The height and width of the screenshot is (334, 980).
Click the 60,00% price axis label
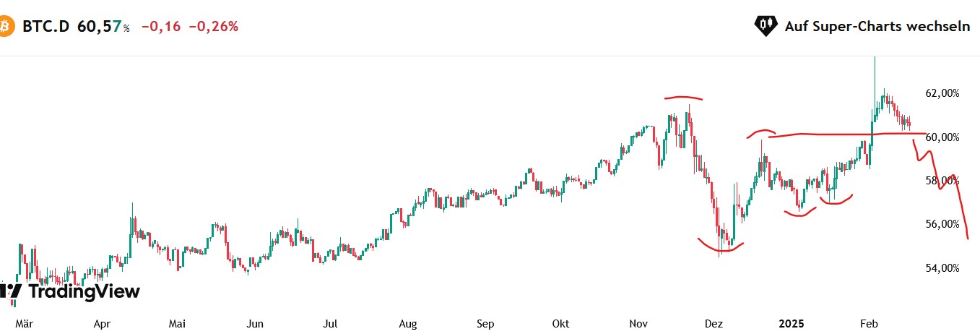942,137
